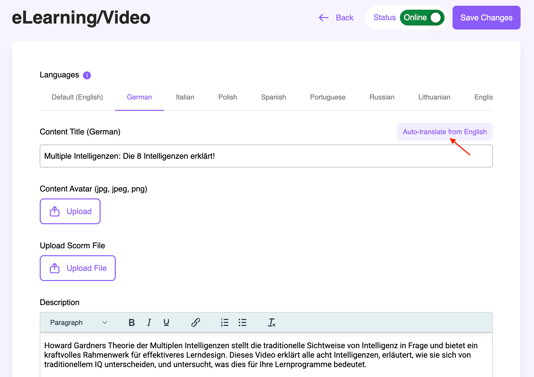Screen dimensions: 534x377
Task: Toggle underline formatting in the Description editor
Action: pyautogui.click(x=166, y=323)
